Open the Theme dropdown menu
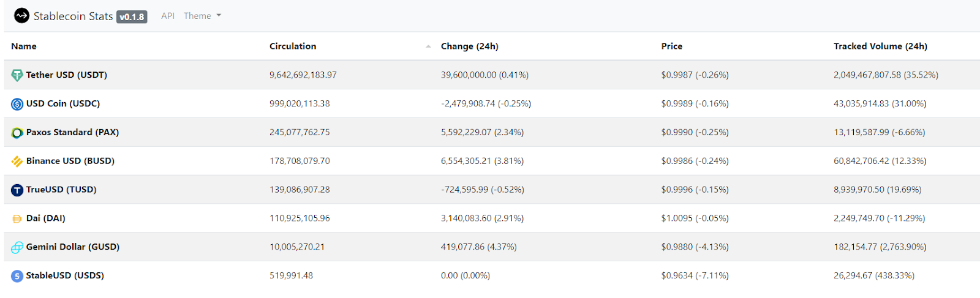The image size is (980, 298). coord(202,16)
